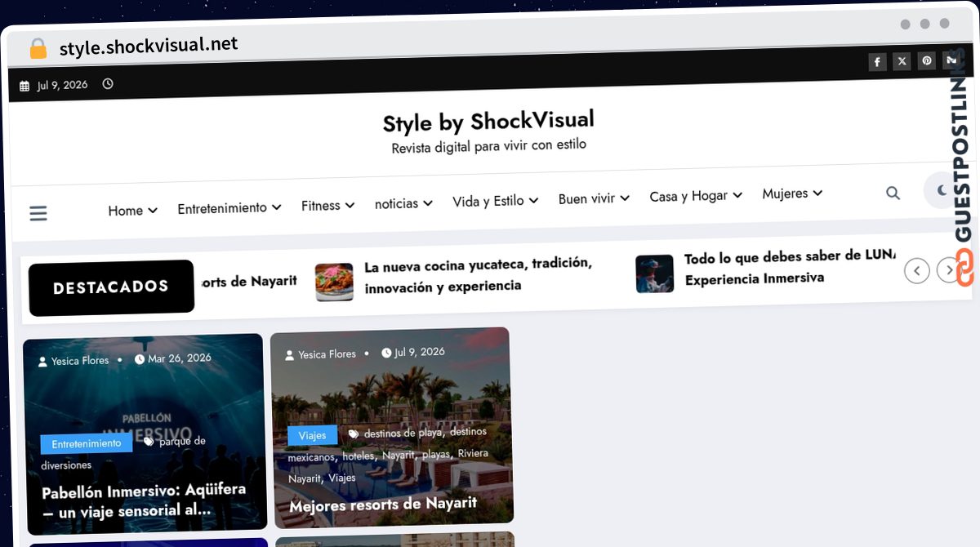Click the LUNA immersive experience thumbnail
The width and height of the screenshot is (980, 547).
(x=655, y=273)
